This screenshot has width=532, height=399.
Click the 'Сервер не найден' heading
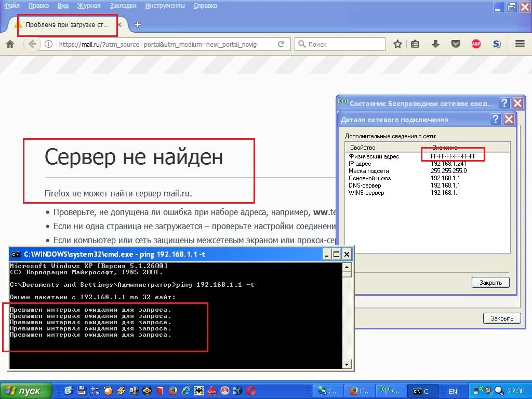(x=134, y=157)
